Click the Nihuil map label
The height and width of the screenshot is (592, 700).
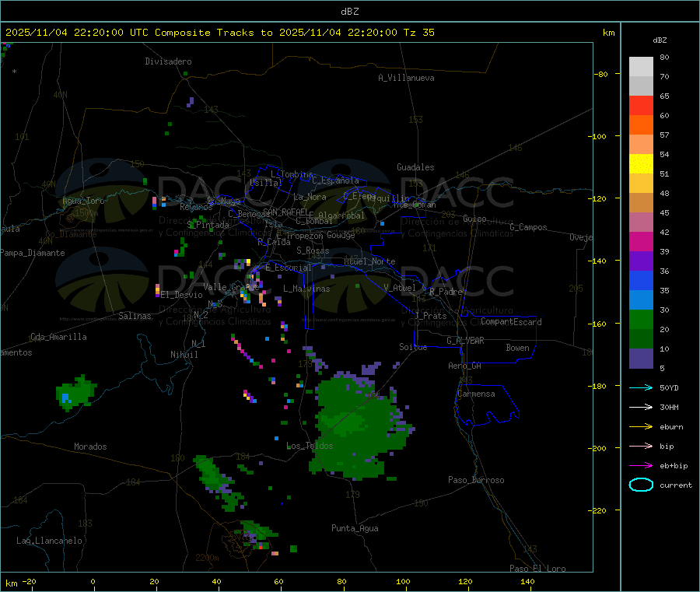pos(184,355)
